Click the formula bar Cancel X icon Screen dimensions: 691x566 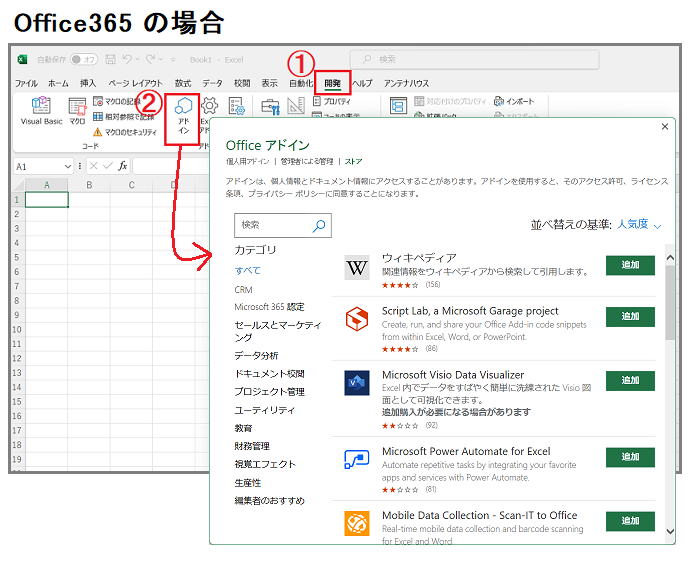pos(93,166)
